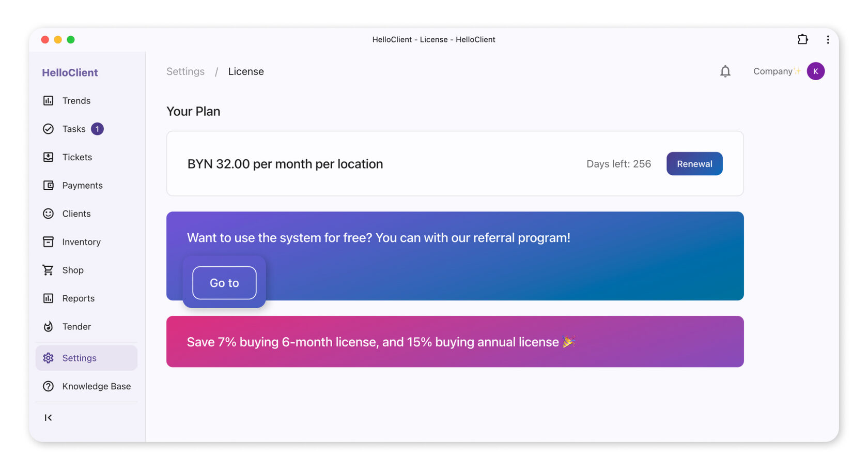Open the browser extensions puzzle icon

point(802,39)
